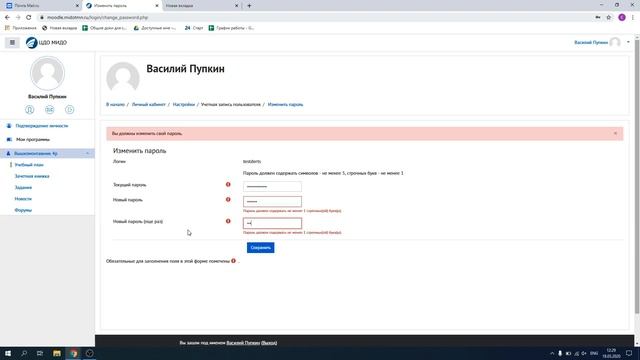The image size is (640, 360).
Task: Click the ЦДО МИДО logo
Action: pyautogui.click(x=46, y=42)
